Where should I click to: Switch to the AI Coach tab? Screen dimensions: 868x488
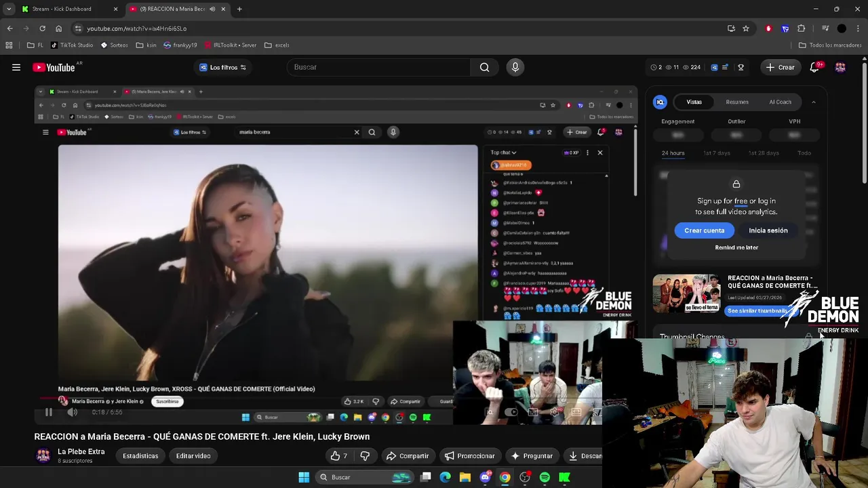tap(780, 102)
